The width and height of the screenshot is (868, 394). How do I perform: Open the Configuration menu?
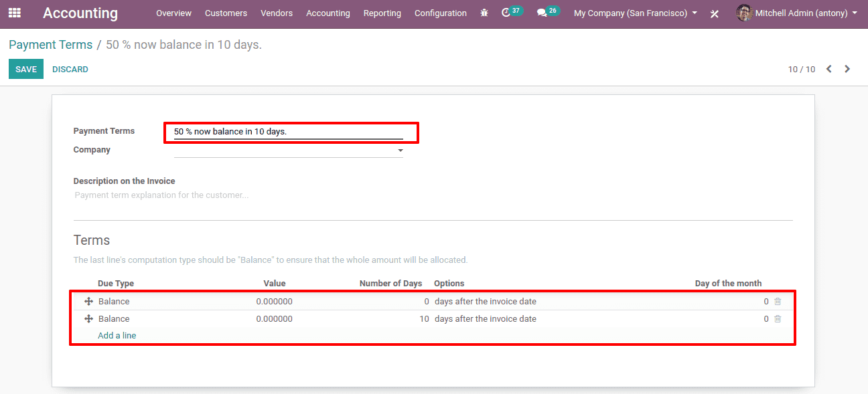coord(441,13)
